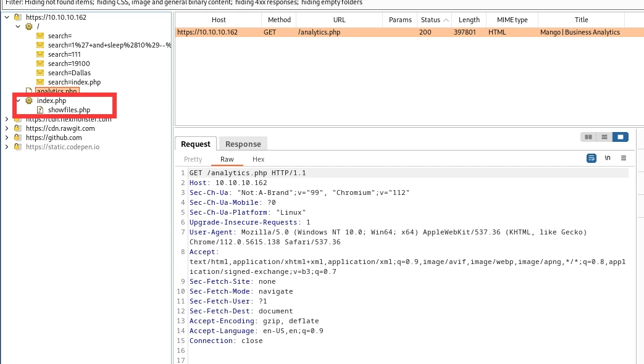Click envelope icon beside search= entry
Viewport: 644px width, 364px height.
coord(40,36)
